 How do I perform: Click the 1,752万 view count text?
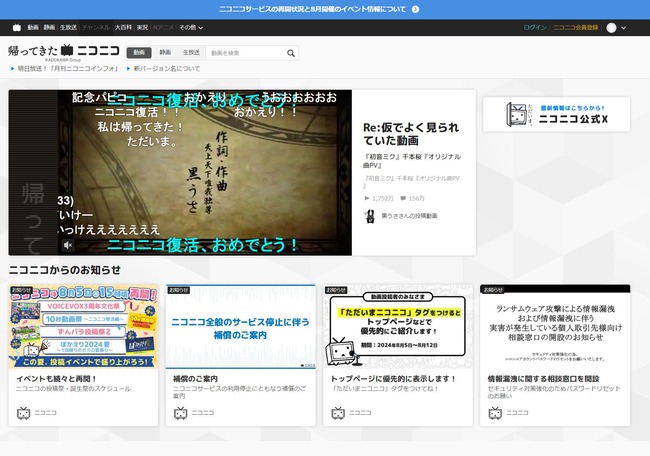pyautogui.click(x=383, y=199)
